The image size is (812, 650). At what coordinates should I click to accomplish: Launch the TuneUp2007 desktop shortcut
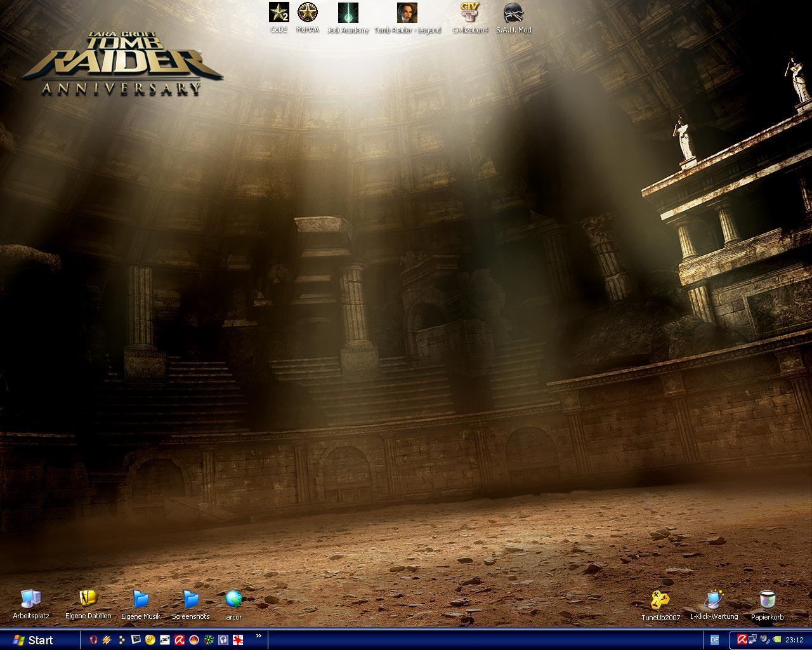coord(660,605)
